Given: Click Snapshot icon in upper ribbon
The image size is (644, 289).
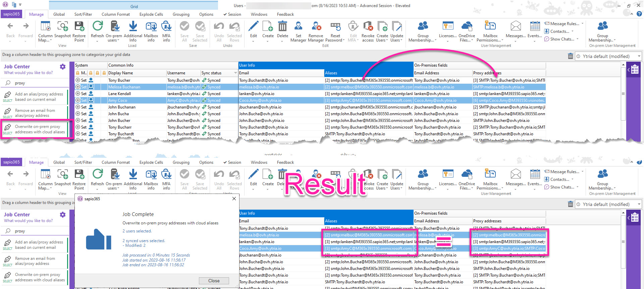Looking at the screenshot, I should [x=62, y=26].
